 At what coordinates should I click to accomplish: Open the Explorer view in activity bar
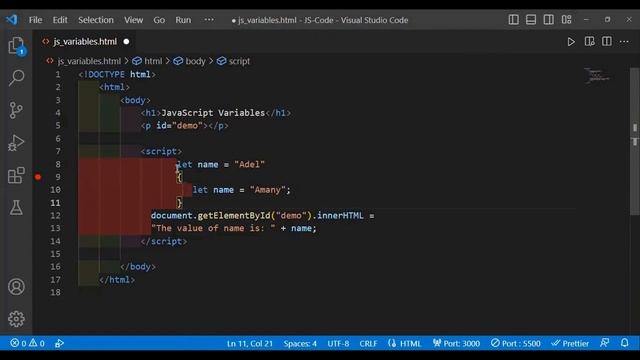tap(16, 45)
